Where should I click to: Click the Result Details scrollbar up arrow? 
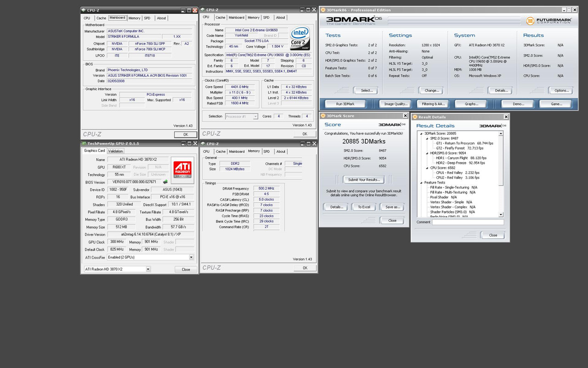point(502,133)
